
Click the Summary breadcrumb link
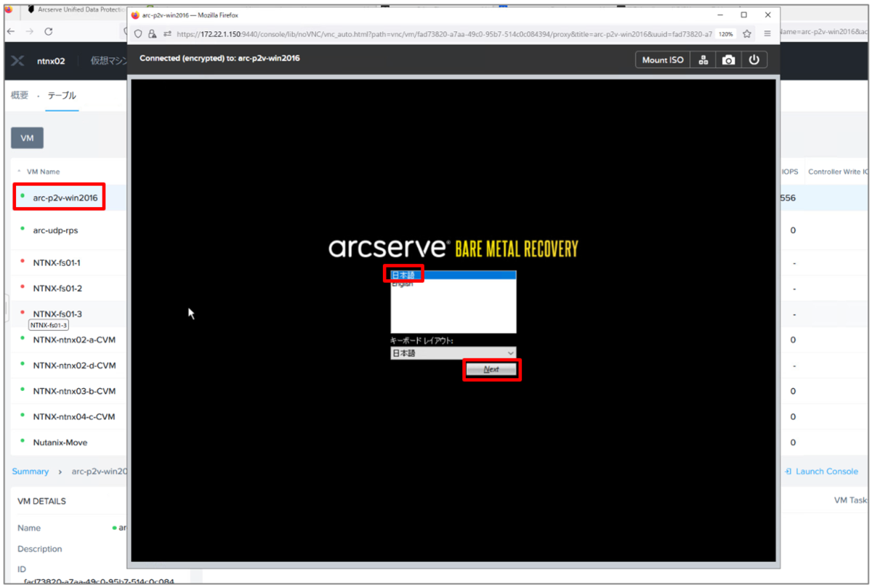pos(31,471)
